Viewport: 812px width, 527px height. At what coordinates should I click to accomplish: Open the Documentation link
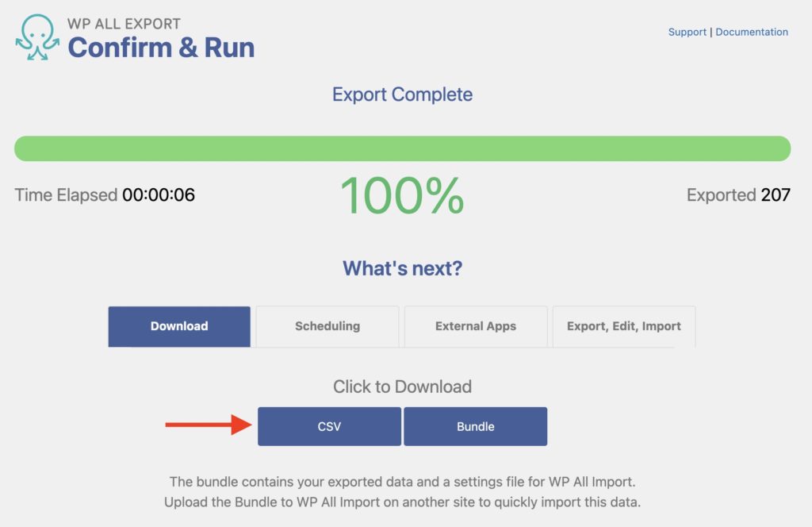click(x=753, y=32)
